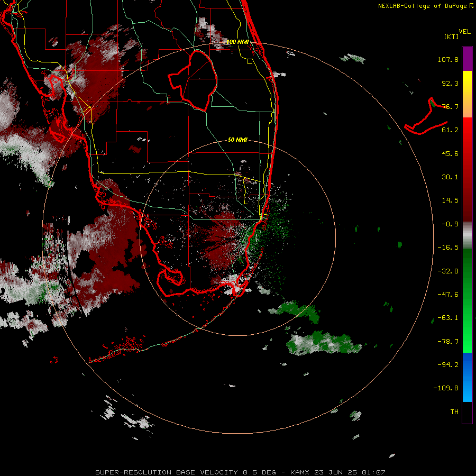Viewport: 476px width, 476px height.
Task: Click the -32.0 scale value
Action: click(448, 271)
